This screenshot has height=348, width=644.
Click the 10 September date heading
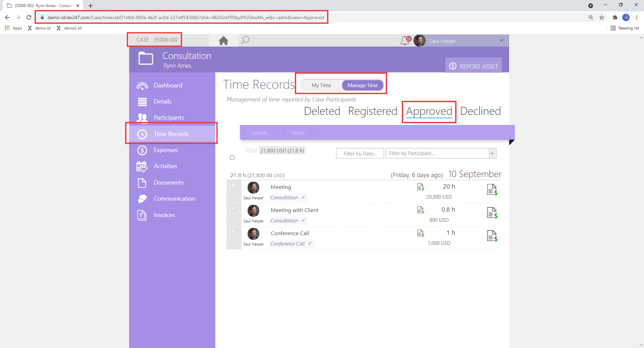(x=475, y=174)
